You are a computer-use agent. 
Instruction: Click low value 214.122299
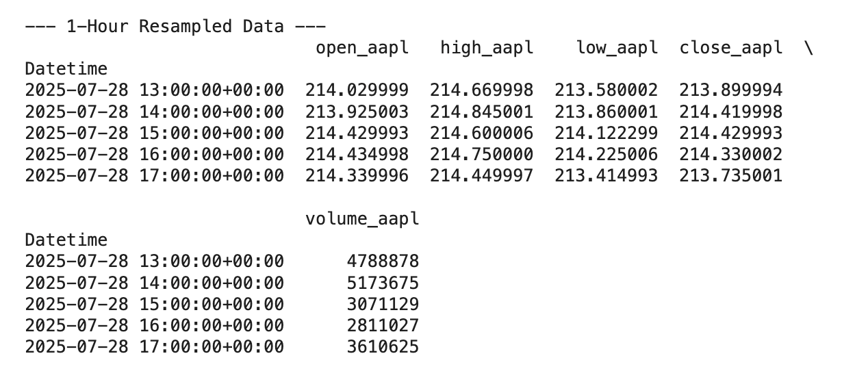[606, 133]
